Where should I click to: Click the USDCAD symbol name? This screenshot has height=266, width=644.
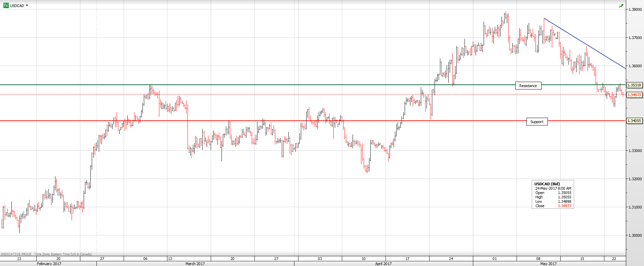(17, 6)
